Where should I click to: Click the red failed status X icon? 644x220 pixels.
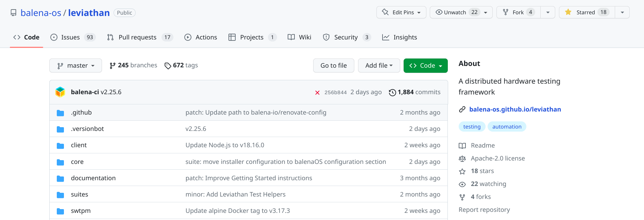click(317, 92)
